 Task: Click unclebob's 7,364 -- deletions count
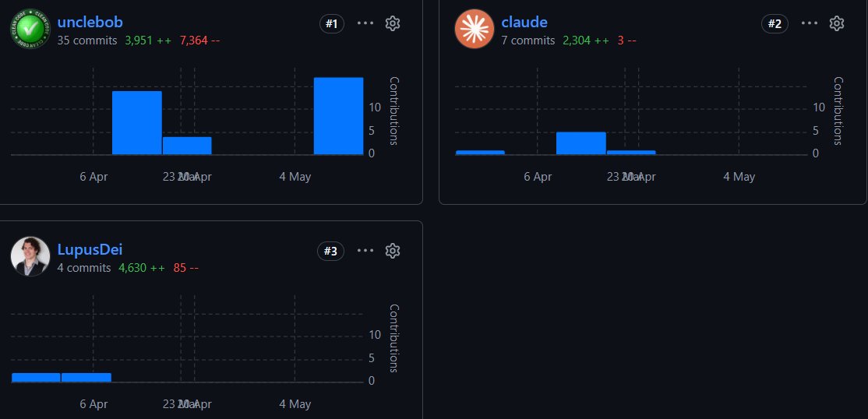[x=199, y=40]
